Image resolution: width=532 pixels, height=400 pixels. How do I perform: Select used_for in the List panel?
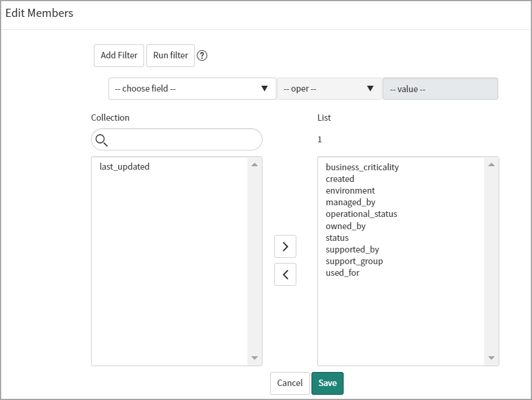tap(342, 272)
